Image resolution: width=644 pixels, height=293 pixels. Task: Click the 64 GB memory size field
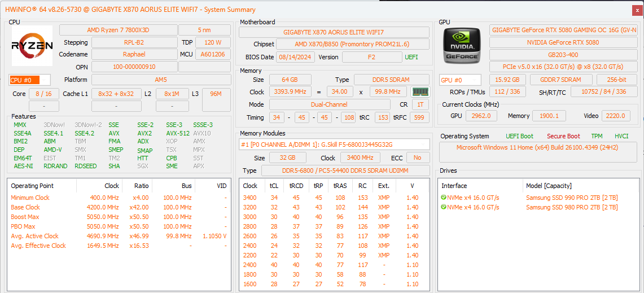[290, 80]
